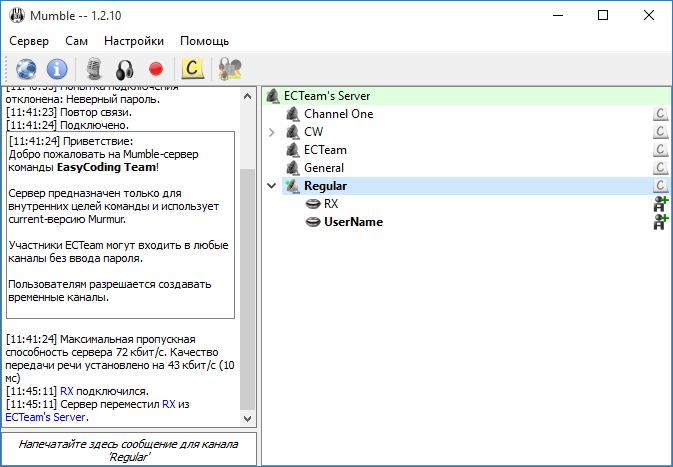Open the Сервер menu

[x=29, y=41]
